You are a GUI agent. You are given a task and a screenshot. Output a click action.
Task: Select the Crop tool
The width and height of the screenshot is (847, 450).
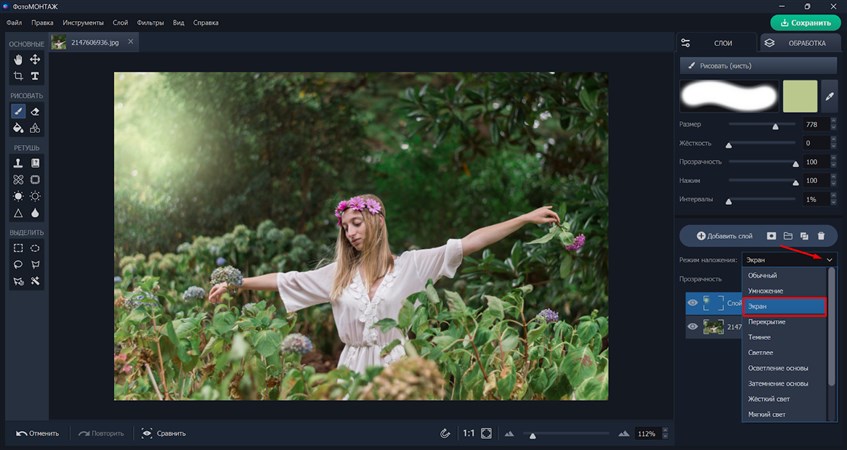click(x=18, y=76)
